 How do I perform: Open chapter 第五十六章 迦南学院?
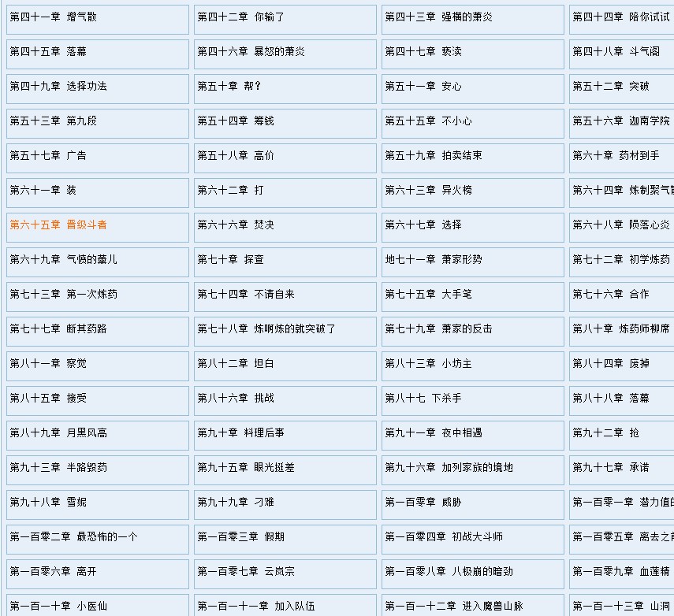[x=621, y=121]
